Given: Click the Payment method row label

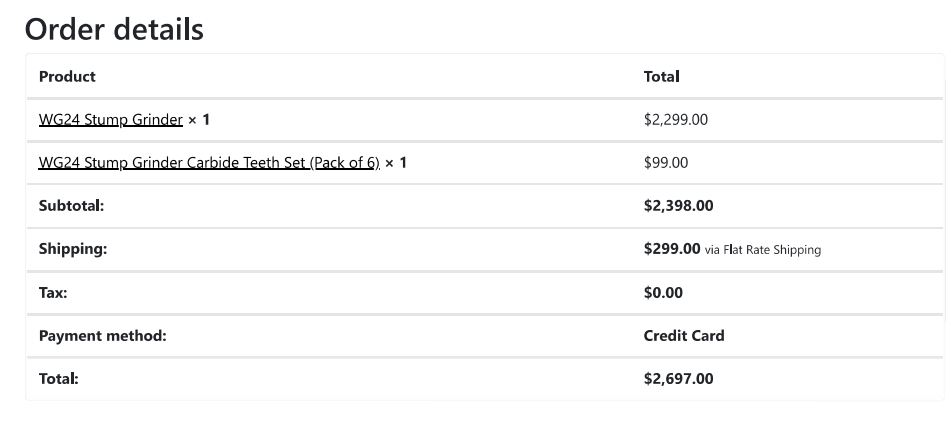Looking at the screenshot, I should [x=102, y=336].
